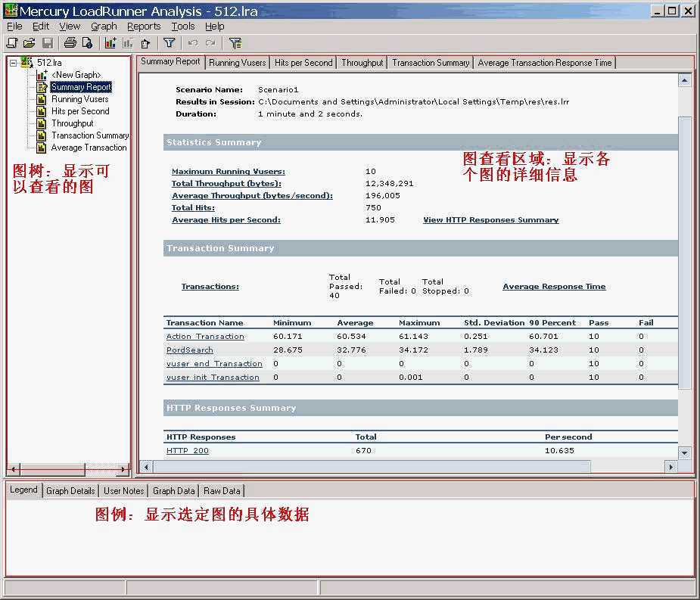
Task: Switch to Average Transaction Response Time tab
Action: pos(545,63)
